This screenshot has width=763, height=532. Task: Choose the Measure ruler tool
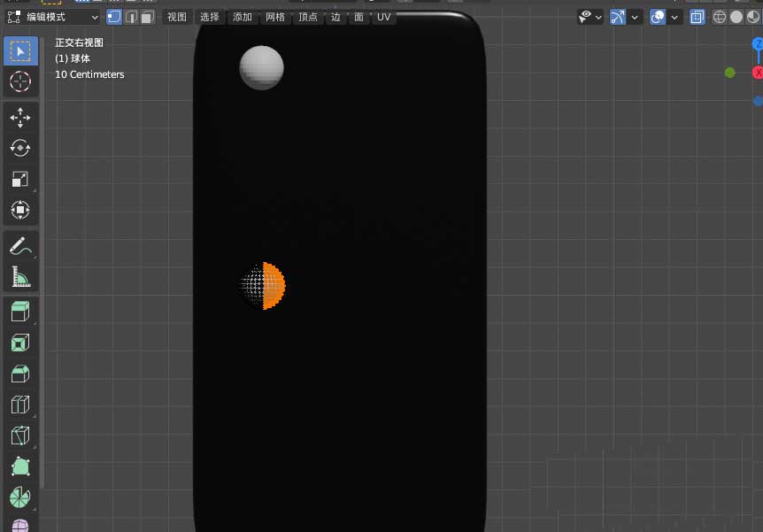point(20,276)
